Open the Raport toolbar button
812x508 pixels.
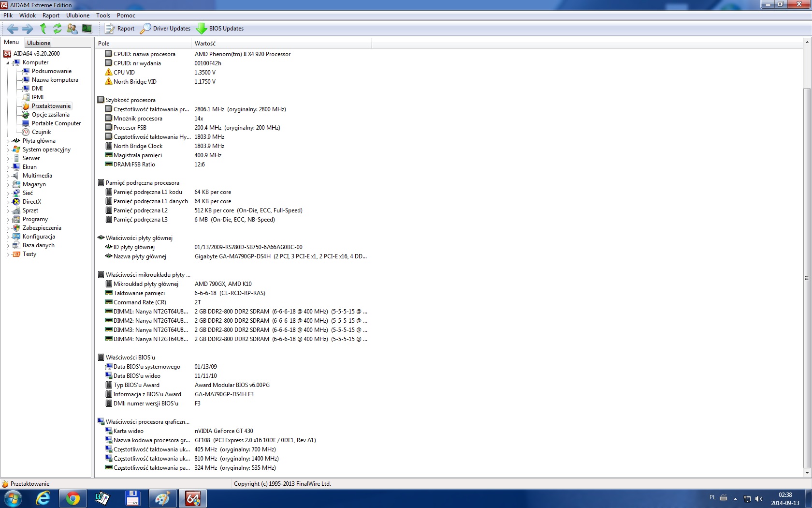(x=120, y=29)
